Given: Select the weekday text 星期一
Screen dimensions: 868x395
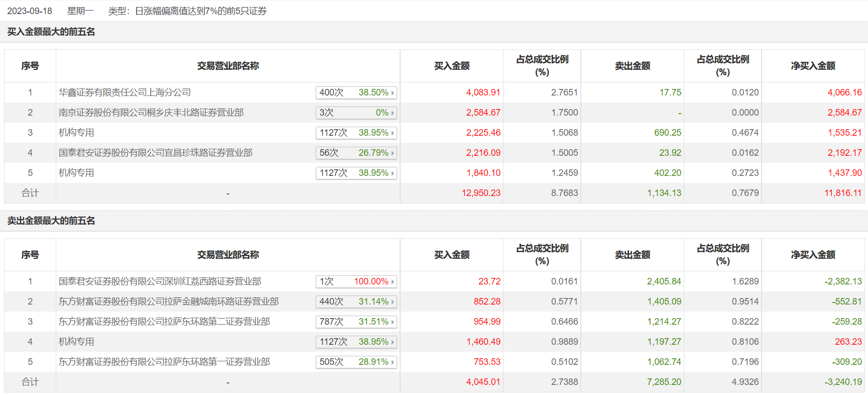Looking at the screenshot, I should pos(80,11).
